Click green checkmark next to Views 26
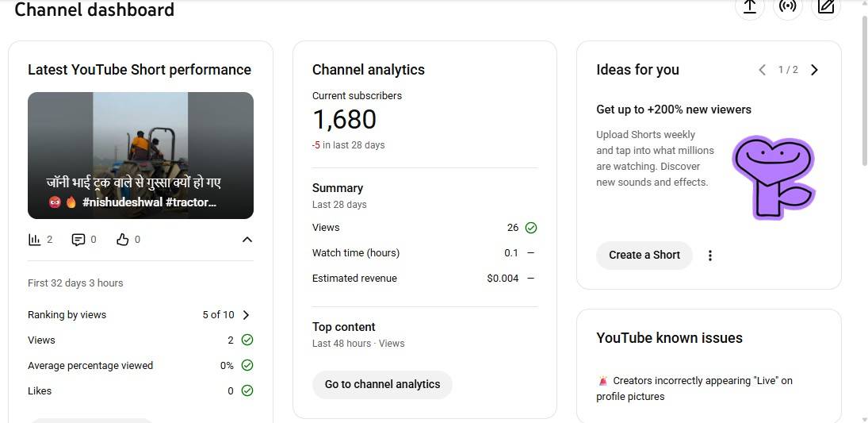Screen dimensions: 868x423 pyautogui.click(x=531, y=228)
